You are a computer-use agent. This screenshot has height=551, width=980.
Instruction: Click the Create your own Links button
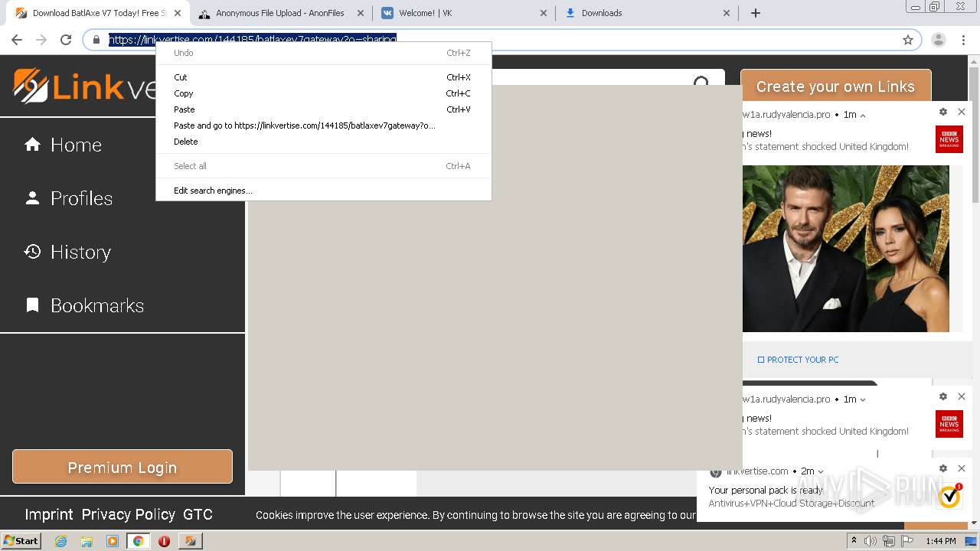pyautogui.click(x=835, y=86)
